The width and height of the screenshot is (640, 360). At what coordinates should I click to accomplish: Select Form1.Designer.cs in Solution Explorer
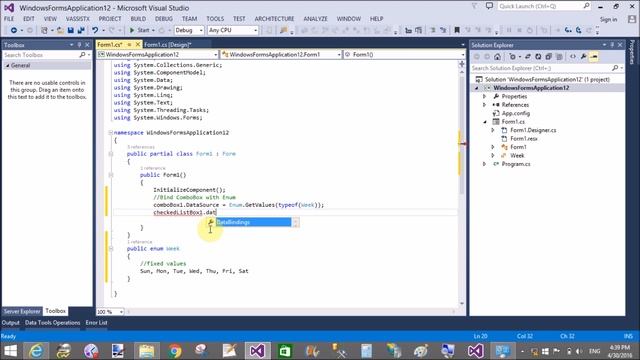coord(533,130)
